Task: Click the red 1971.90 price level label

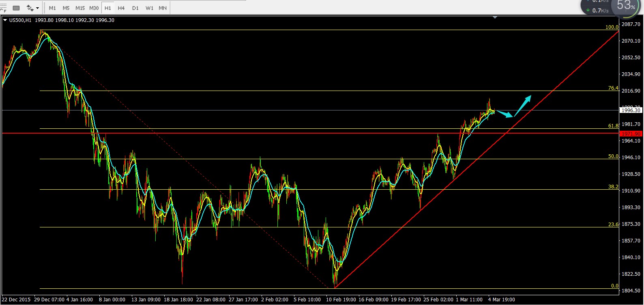Action: click(631, 134)
